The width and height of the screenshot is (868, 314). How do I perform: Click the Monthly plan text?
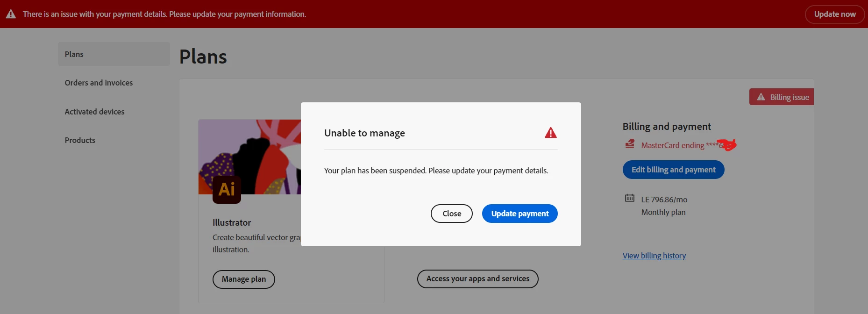pos(663,212)
